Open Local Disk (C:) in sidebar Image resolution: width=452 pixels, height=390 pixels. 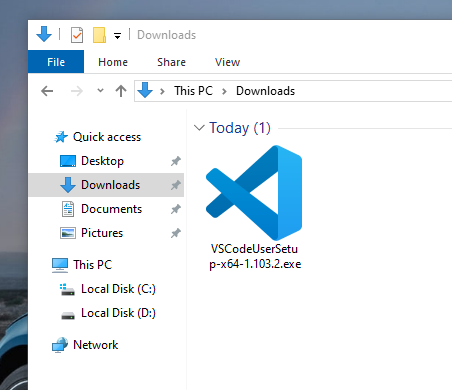pos(118,289)
